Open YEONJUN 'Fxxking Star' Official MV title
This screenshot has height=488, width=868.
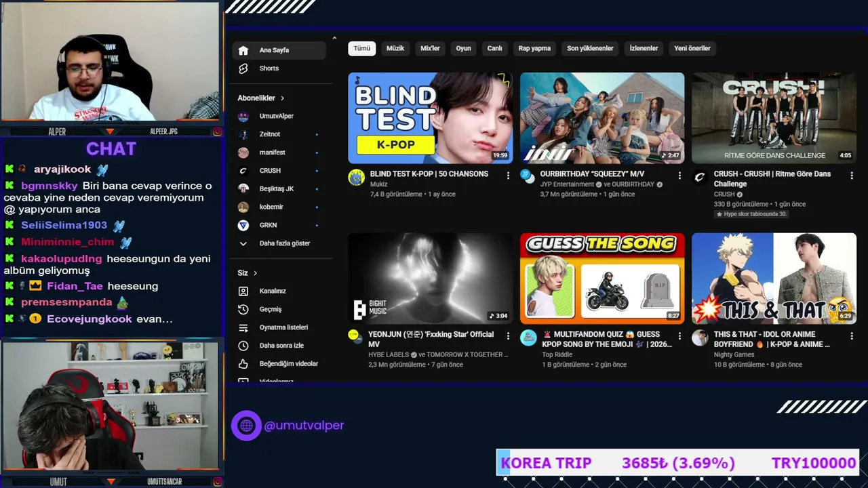tap(431, 339)
